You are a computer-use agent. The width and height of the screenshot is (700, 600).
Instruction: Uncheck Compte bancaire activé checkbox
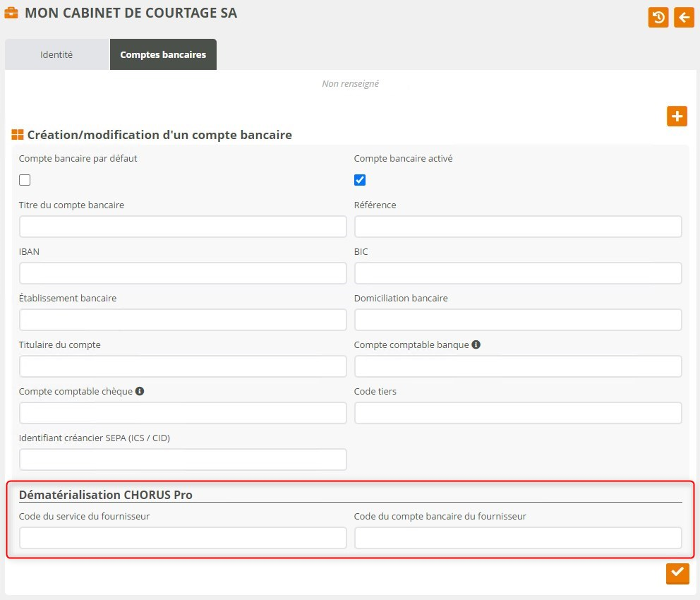pos(360,180)
